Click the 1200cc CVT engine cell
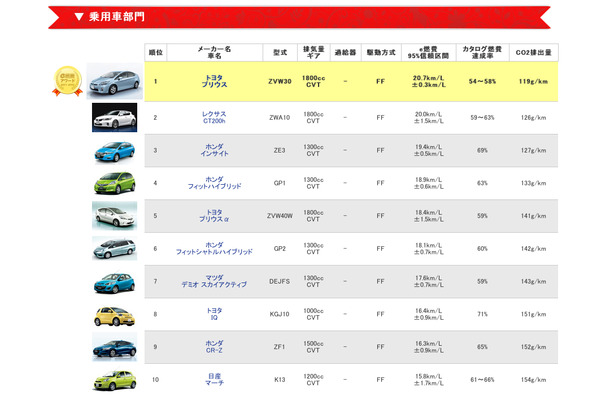This screenshot has width=610, height=400. (314, 379)
